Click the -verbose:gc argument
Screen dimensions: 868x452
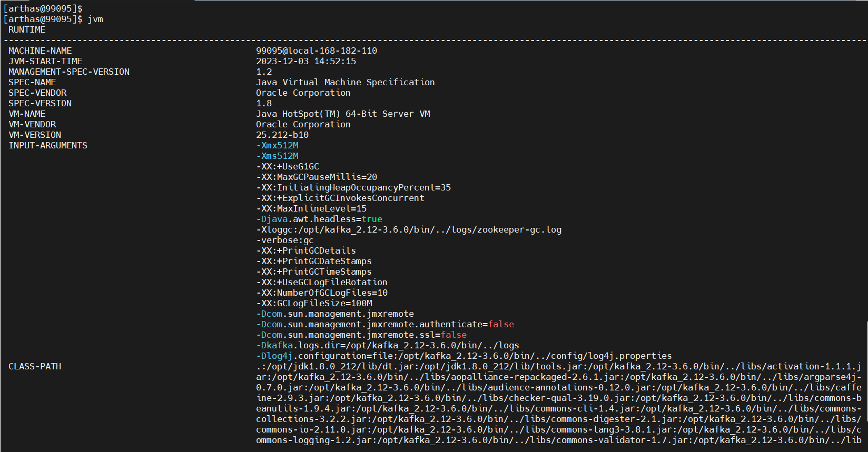pyautogui.click(x=285, y=240)
